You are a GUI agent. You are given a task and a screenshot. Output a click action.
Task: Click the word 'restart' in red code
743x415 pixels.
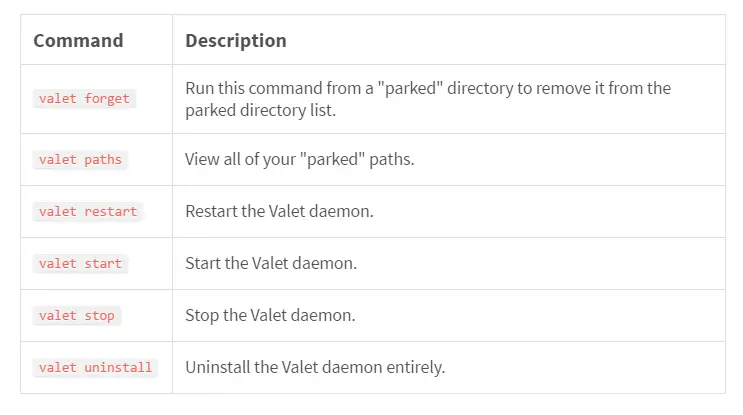[x=111, y=212]
